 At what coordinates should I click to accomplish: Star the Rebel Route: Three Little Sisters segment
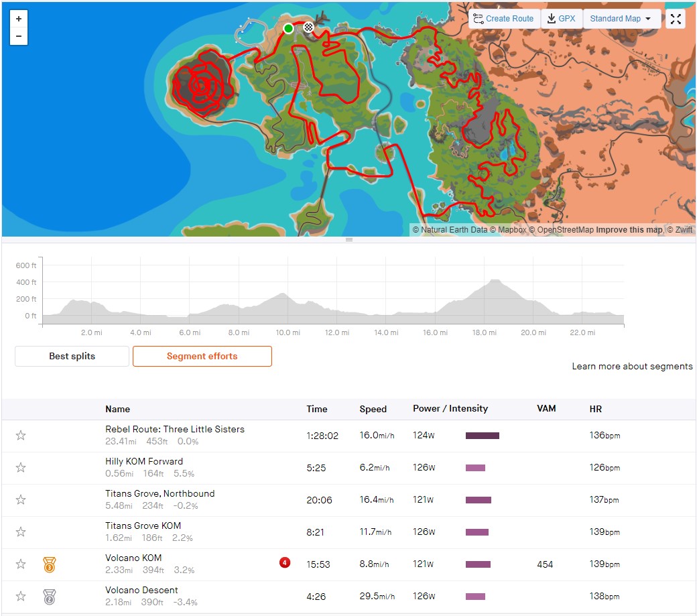pos(21,436)
